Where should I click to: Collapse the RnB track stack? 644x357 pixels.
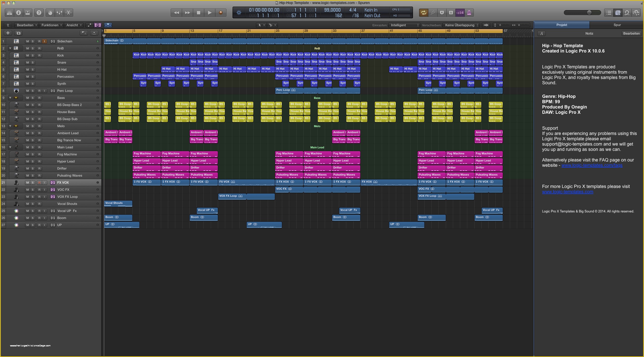tap(10, 48)
